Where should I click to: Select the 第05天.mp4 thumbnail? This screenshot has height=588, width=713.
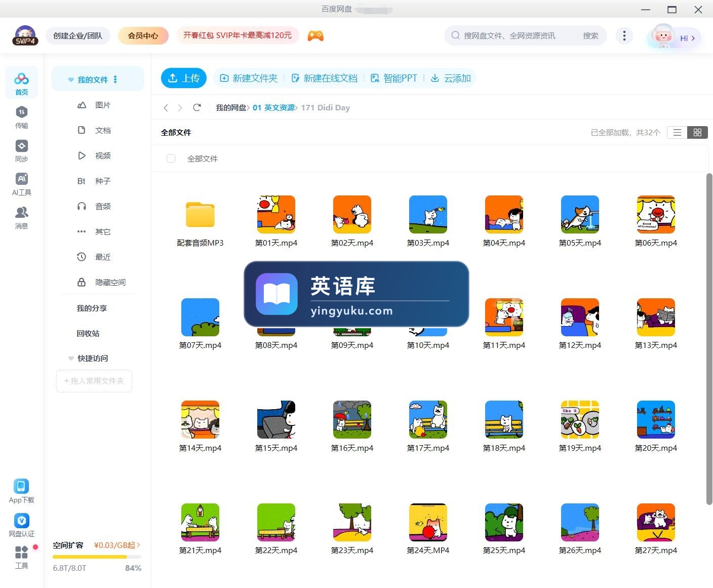[580, 215]
